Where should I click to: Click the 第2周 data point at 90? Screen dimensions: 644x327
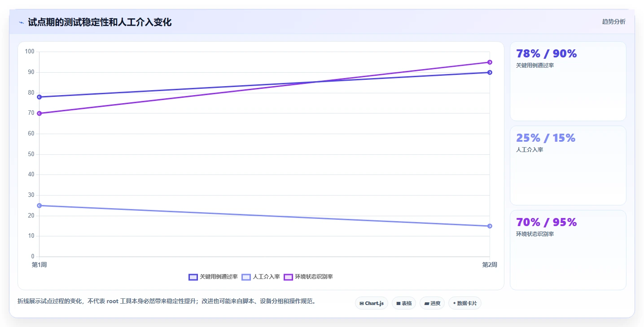pos(490,72)
